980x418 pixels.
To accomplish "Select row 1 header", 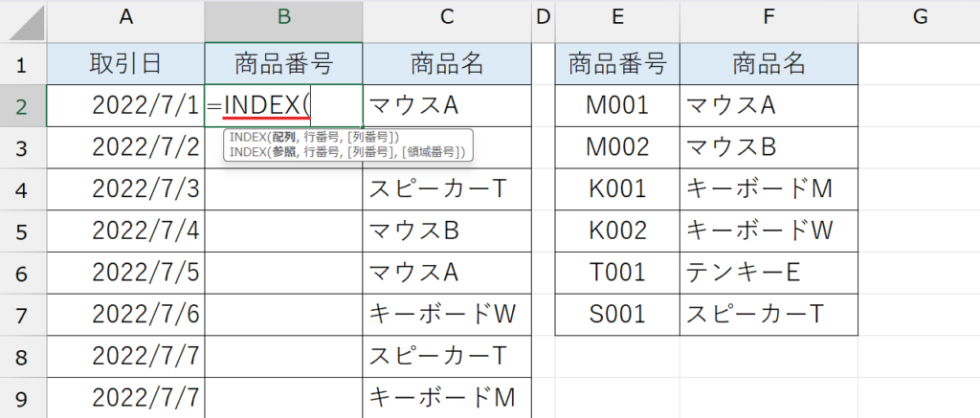I will click(23, 64).
